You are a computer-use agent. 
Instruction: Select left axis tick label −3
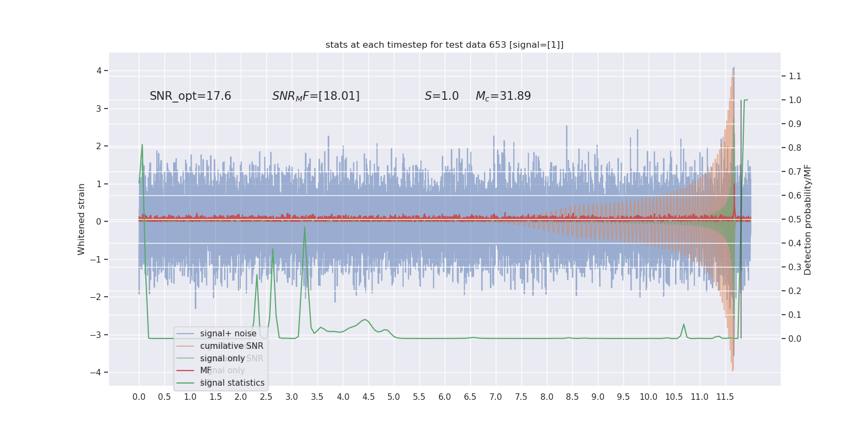(x=96, y=335)
